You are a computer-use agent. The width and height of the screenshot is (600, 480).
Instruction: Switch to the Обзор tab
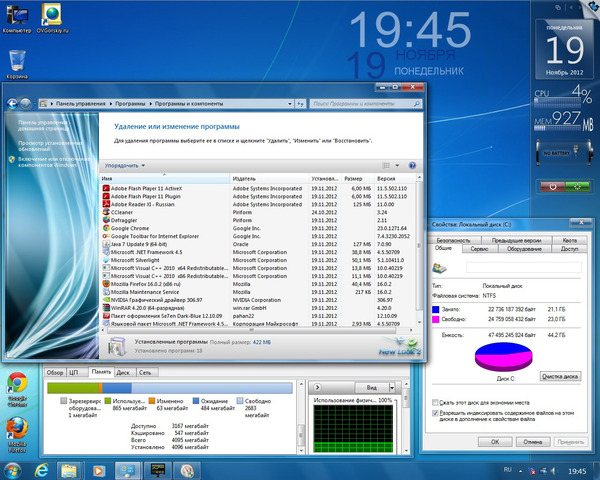tap(55, 372)
